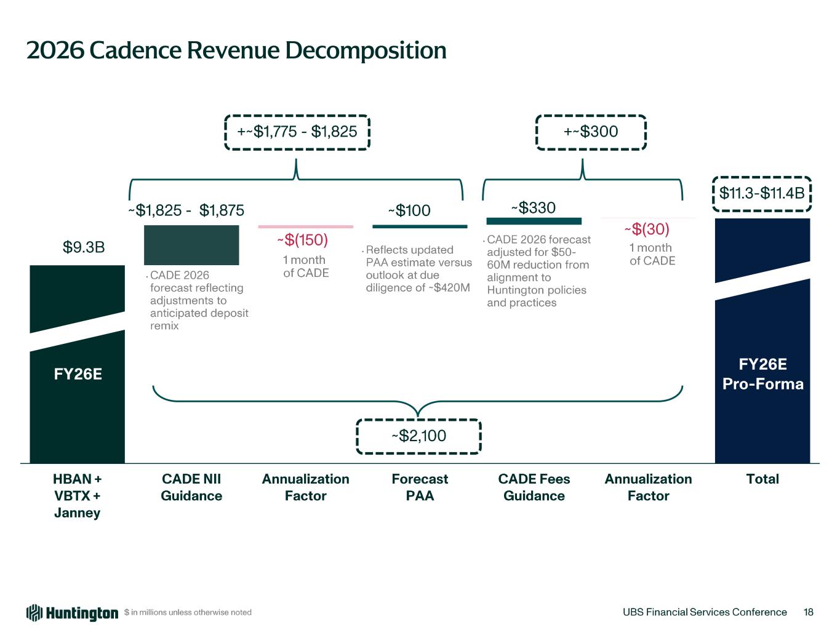Click the thin pink bar above ~$(150)
Screen dimensions: 840x630
pos(305,226)
